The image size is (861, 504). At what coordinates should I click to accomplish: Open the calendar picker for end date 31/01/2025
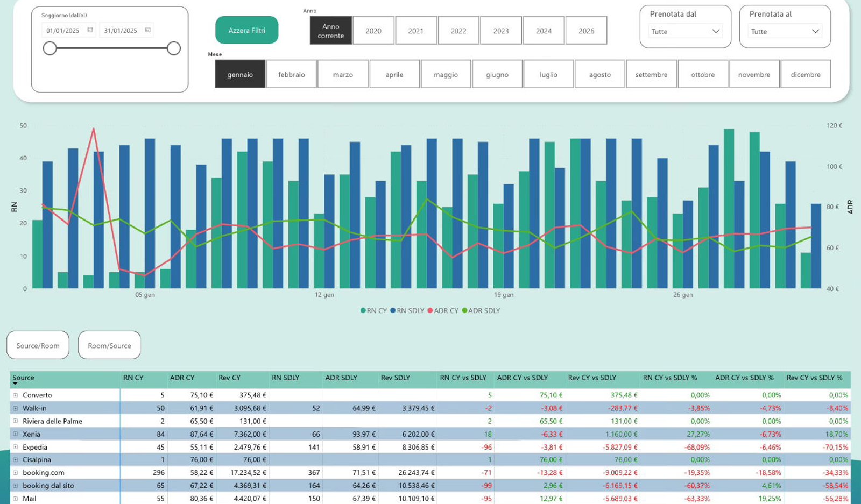(x=148, y=30)
